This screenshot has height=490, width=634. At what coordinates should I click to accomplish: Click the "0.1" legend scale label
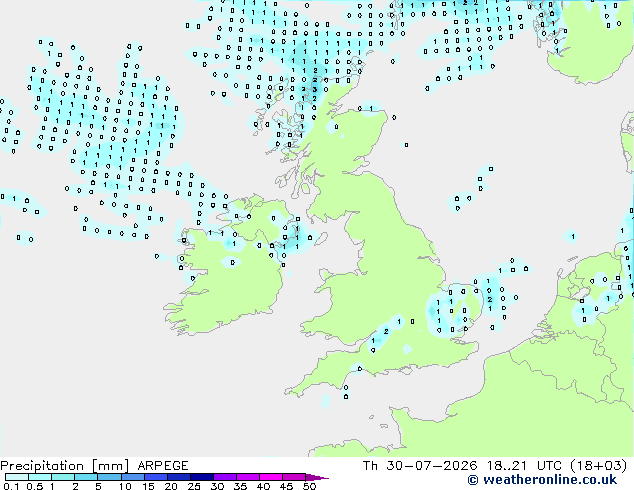[x=11, y=486]
